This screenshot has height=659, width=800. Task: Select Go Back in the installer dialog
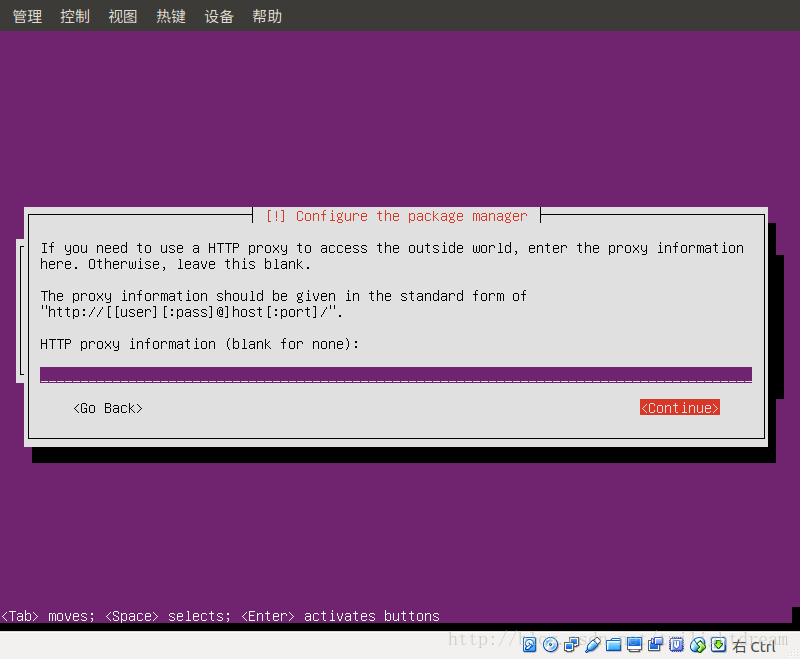click(x=107, y=407)
